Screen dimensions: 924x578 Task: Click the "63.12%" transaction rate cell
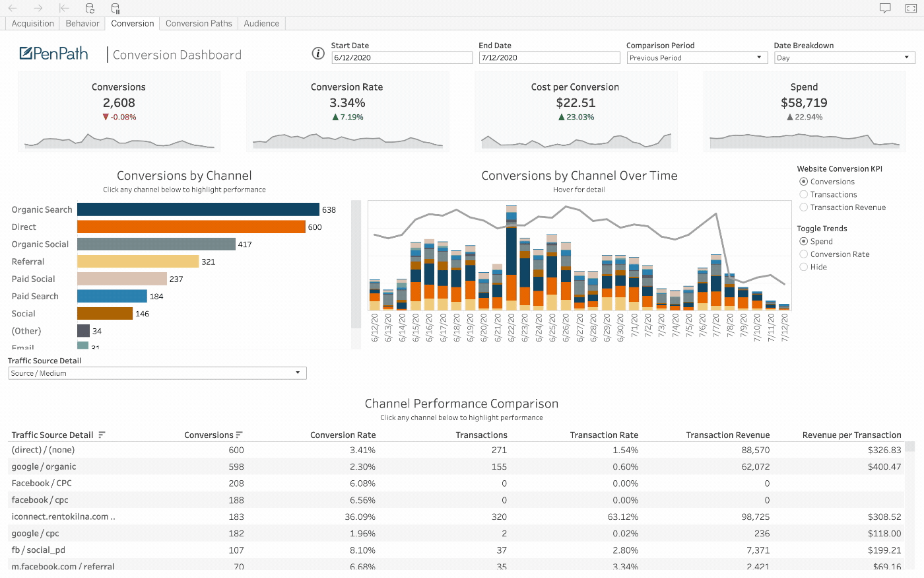pos(623,517)
